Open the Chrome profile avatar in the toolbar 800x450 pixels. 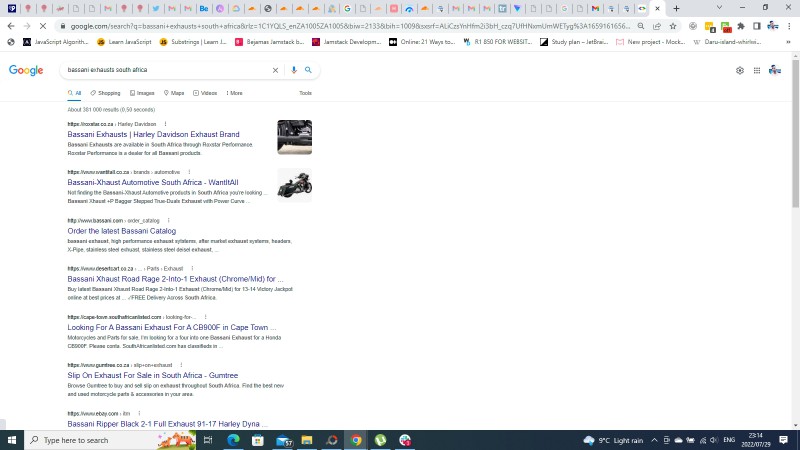(x=773, y=26)
